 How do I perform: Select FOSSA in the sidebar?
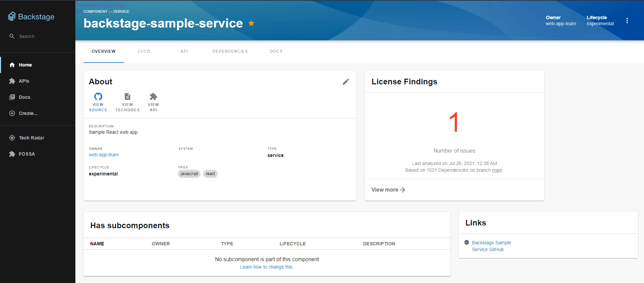click(x=38, y=154)
